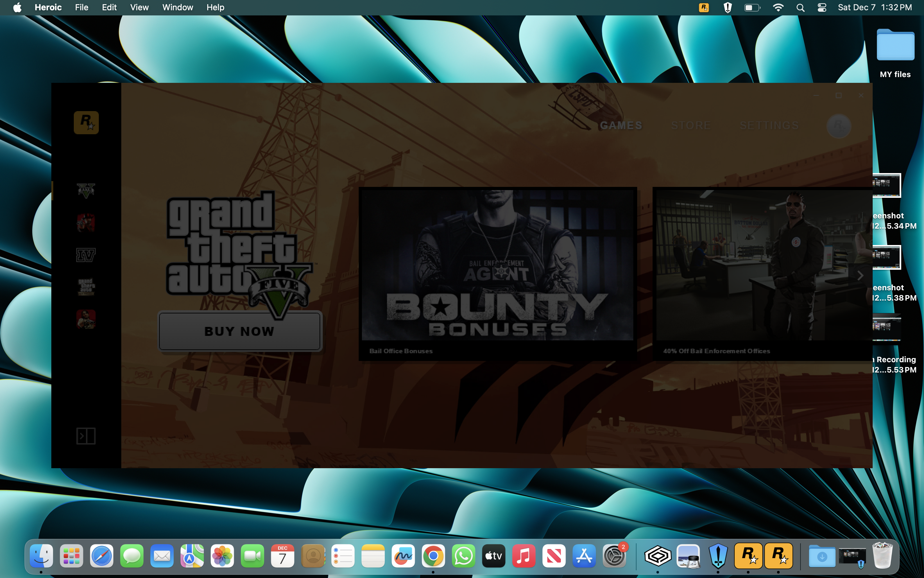Open News from the Dock
The image size is (924, 578).
tap(554, 556)
